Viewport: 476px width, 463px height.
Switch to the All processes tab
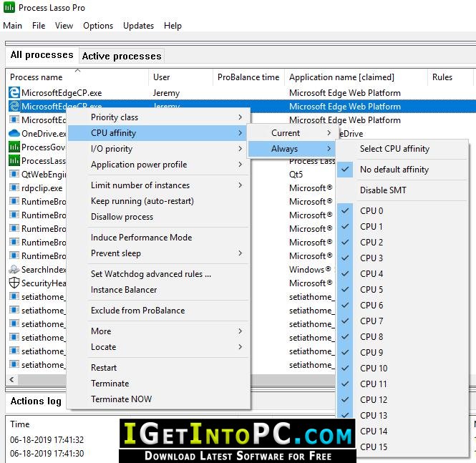(x=42, y=55)
